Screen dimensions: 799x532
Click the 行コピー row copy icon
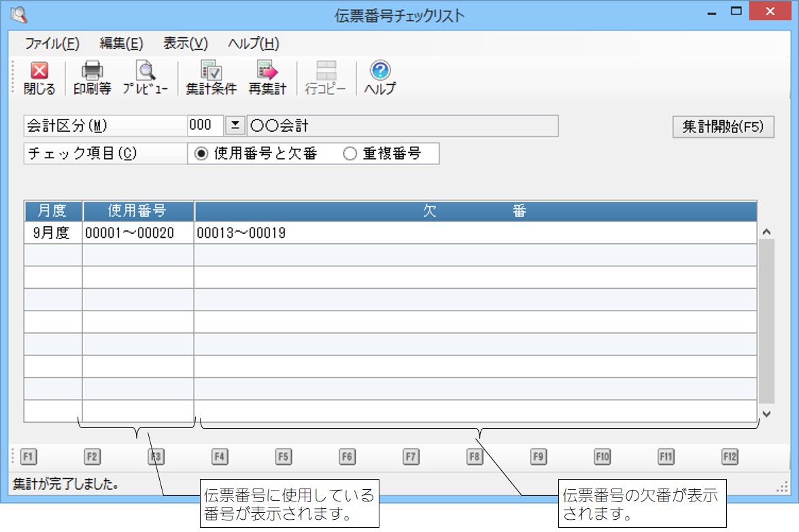pos(326,71)
